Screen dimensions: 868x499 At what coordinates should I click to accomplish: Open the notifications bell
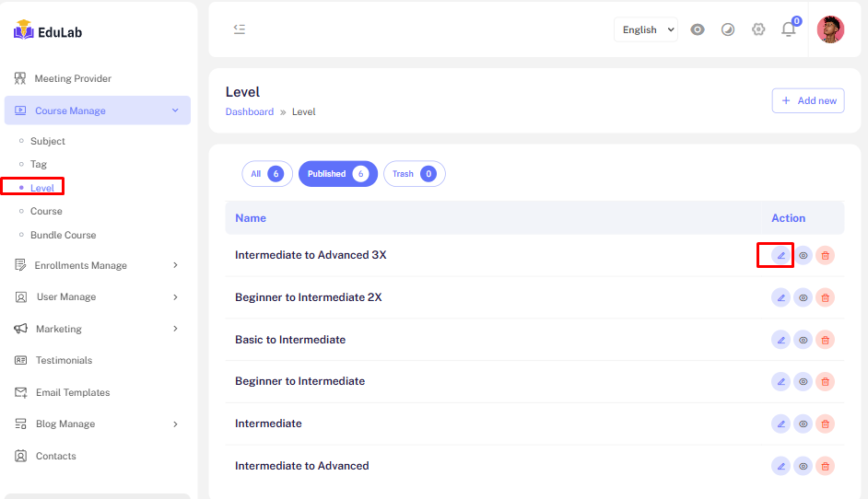788,29
